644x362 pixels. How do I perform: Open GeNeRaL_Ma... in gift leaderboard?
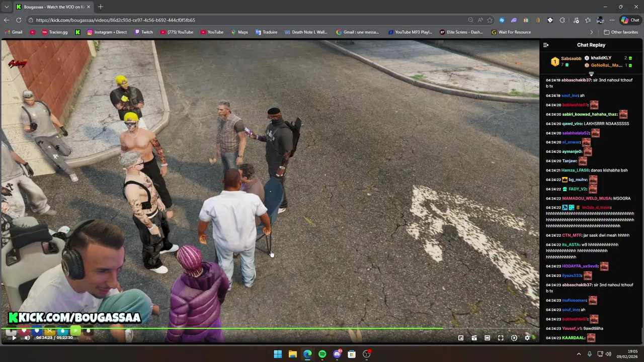(x=606, y=65)
